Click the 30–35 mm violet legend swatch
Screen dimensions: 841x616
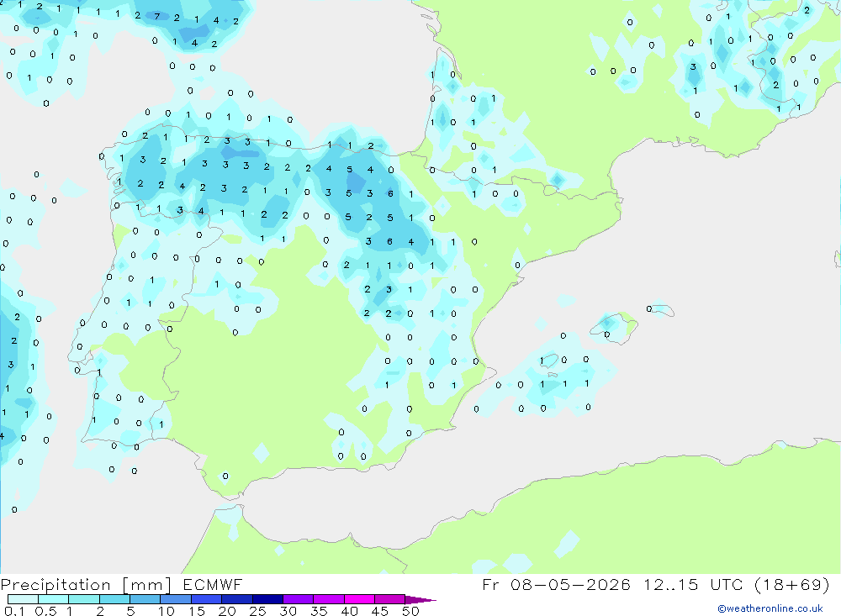(299, 599)
